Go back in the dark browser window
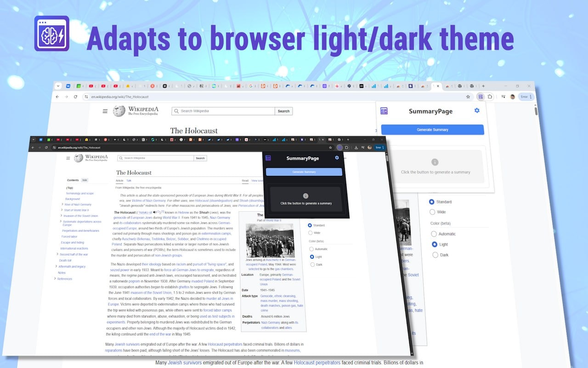Viewport: 588px width, 368px height. 32,147
